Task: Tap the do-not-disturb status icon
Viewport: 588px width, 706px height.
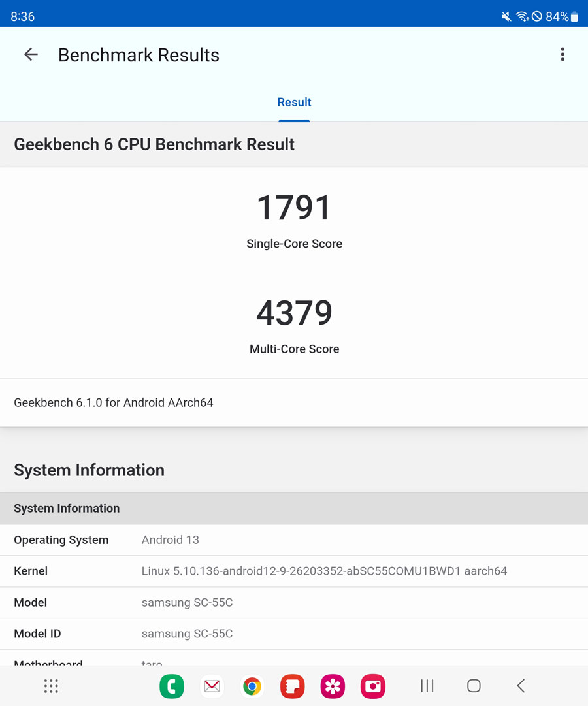Action: click(537, 17)
